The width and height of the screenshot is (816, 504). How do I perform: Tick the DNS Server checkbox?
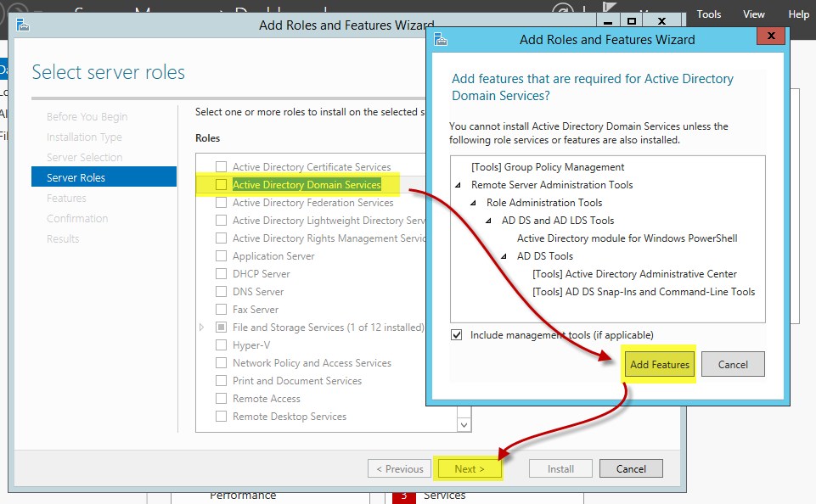[221, 291]
